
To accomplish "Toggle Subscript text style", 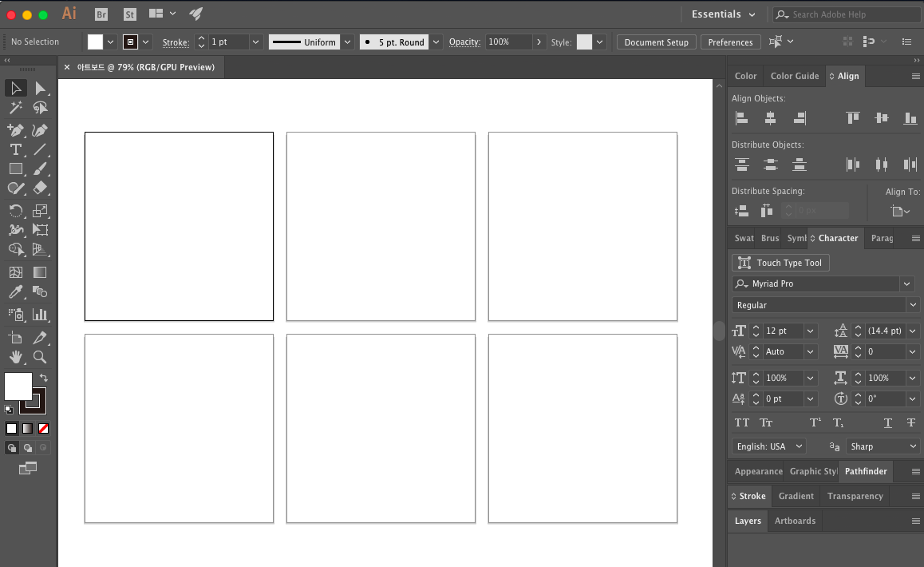I will click(839, 422).
